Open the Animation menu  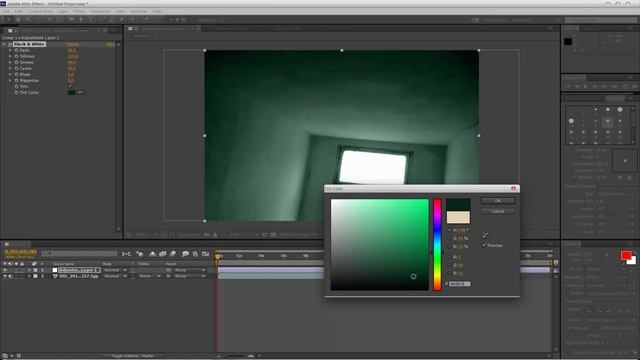[100, 11]
